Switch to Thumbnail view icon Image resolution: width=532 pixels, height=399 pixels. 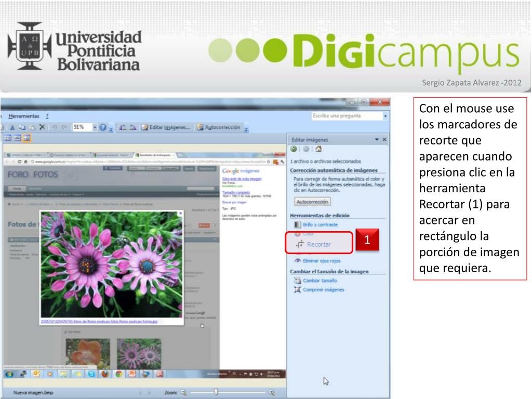(x=8, y=138)
